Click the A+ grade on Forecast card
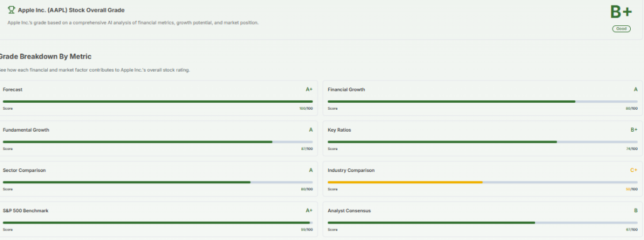Screen dimensions: 644x240 309,89
